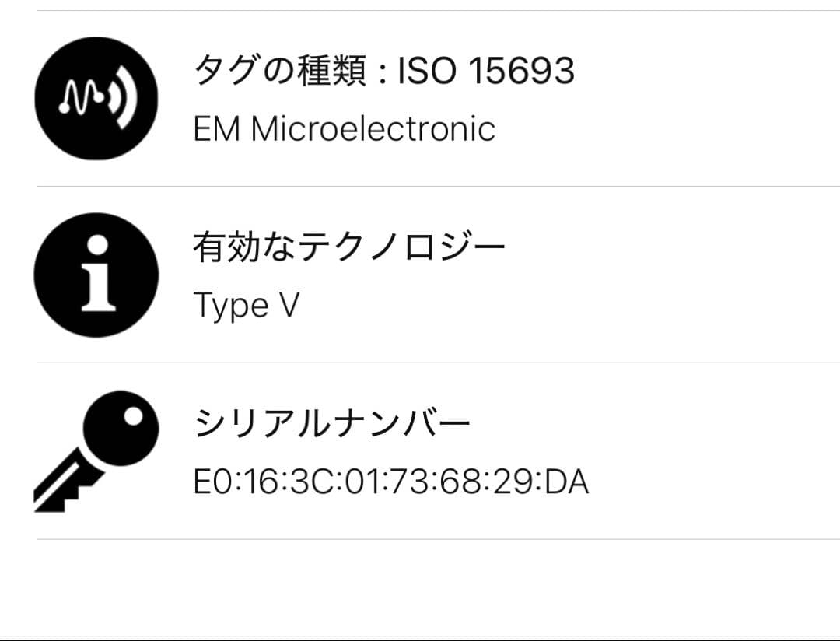
Task: Tap the "有効なテクノロジー" heading
Action: tap(349, 248)
